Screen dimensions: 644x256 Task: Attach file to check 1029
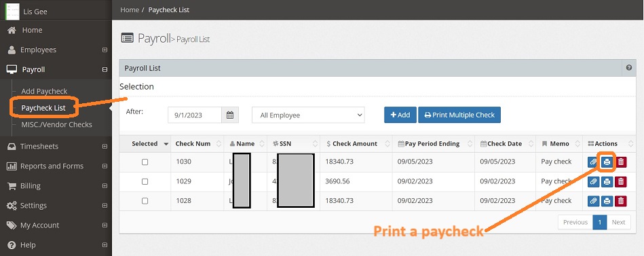tap(593, 181)
